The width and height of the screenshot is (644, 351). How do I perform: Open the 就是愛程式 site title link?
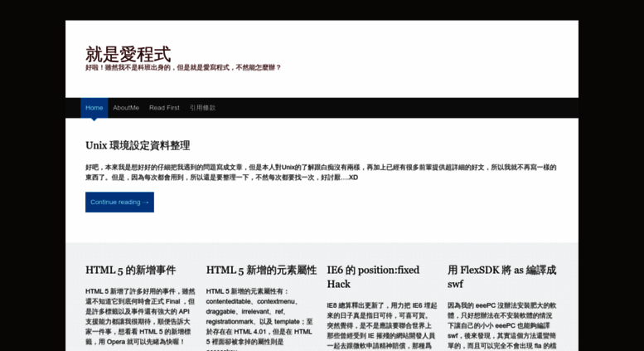tap(128, 54)
